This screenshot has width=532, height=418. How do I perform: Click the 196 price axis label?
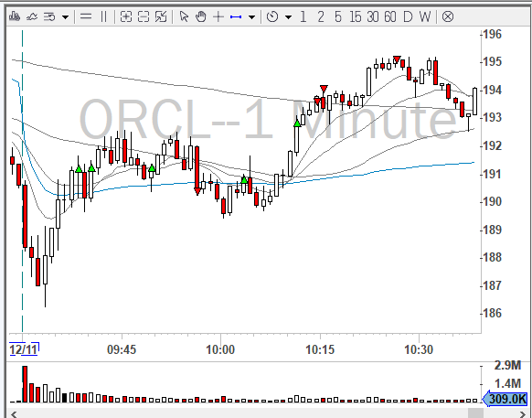point(492,34)
